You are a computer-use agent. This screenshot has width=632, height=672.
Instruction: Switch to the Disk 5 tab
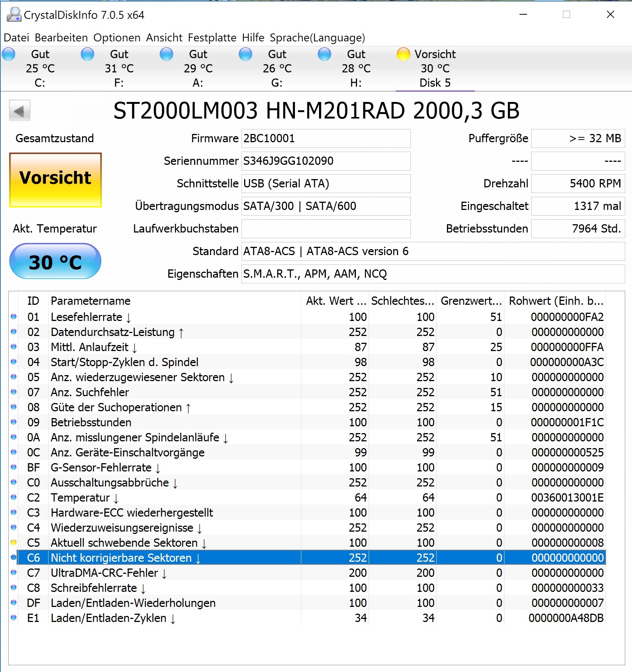pyautogui.click(x=435, y=68)
